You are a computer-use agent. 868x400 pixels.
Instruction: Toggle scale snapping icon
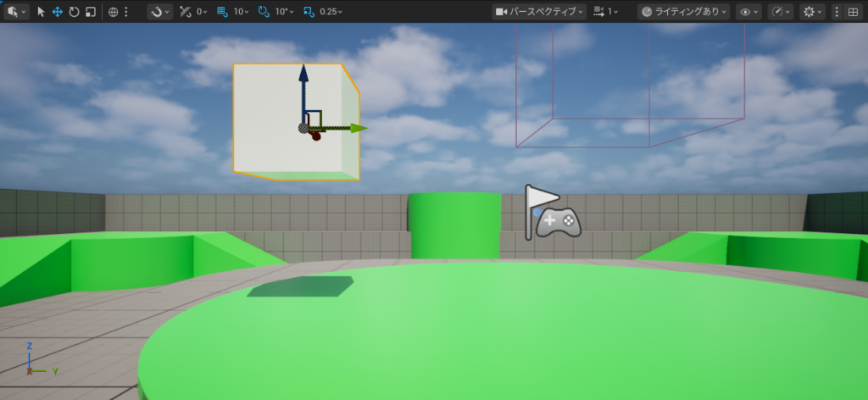(307, 12)
